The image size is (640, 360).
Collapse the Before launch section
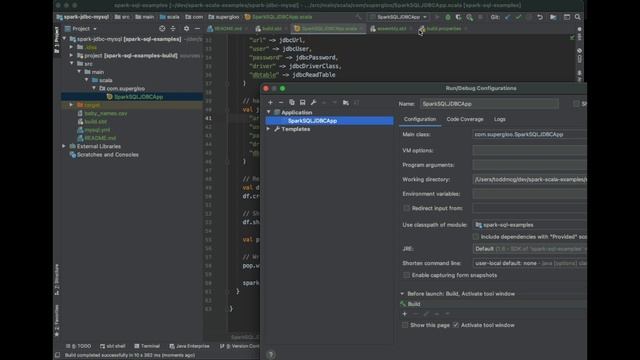click(402, 294)
